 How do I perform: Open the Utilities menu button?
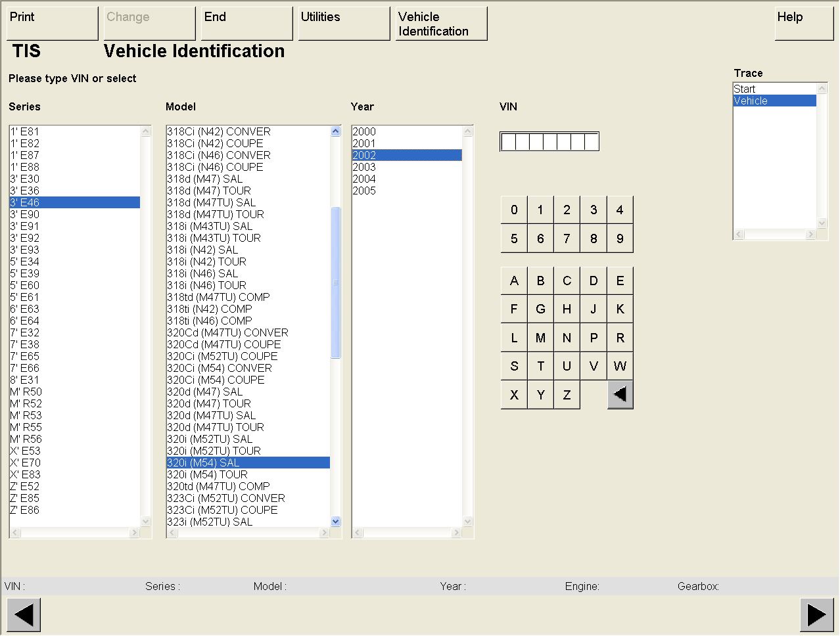coord(344,24)
